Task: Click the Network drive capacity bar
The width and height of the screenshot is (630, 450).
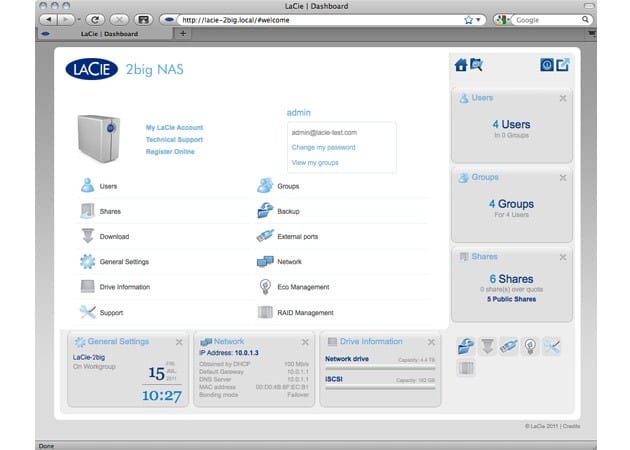Action: click(x=380, y=368)
